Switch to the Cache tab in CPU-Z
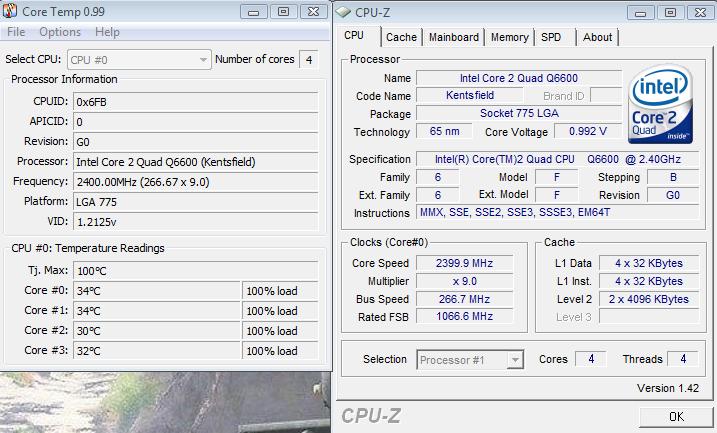Image resolution: width=717 pixels, height=433 pixels. tap(401, 37)
